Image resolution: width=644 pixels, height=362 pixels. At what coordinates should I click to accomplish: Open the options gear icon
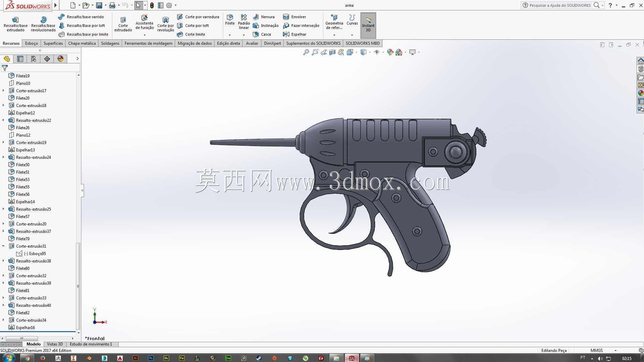[169, 5]
